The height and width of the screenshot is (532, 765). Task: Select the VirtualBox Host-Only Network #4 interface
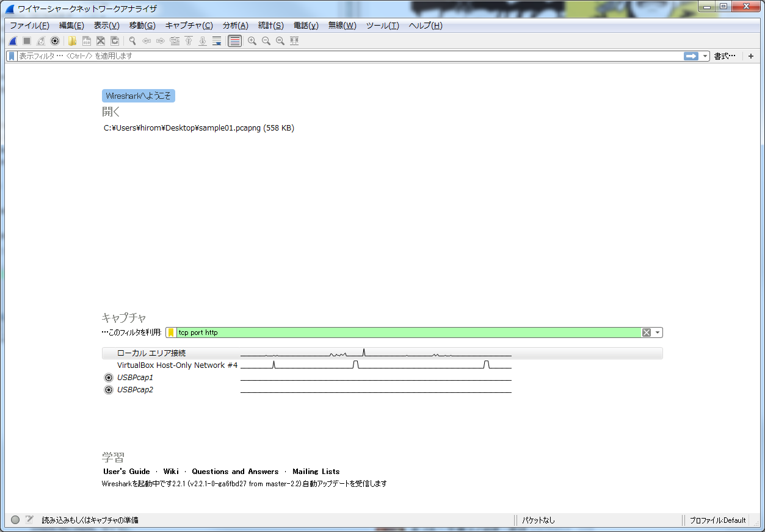click(382, 365)
